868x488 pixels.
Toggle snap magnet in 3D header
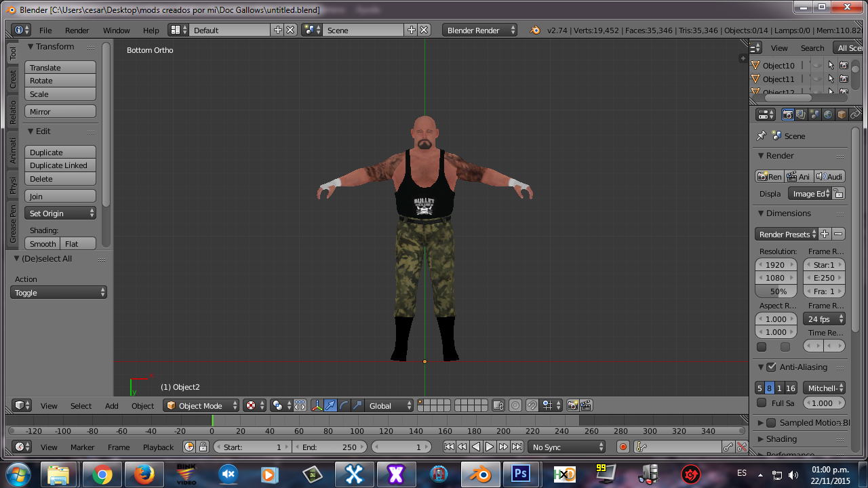coord(532,405)
